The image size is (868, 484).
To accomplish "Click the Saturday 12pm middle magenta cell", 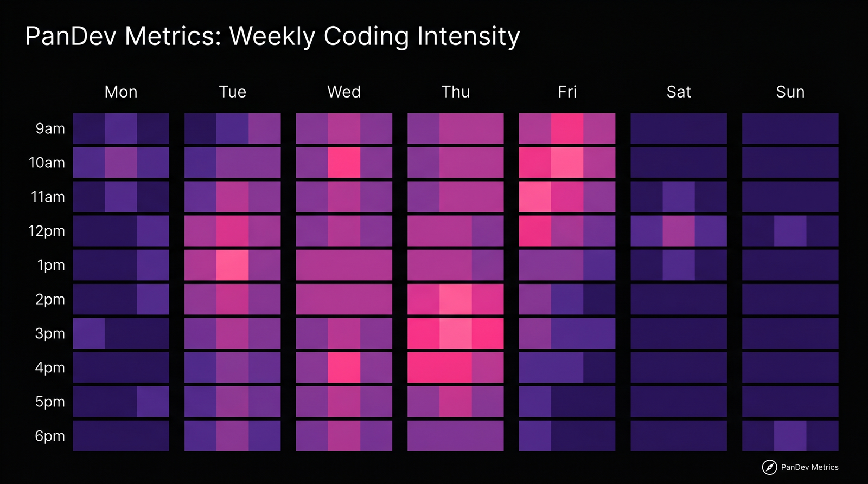I will (679, 231).
